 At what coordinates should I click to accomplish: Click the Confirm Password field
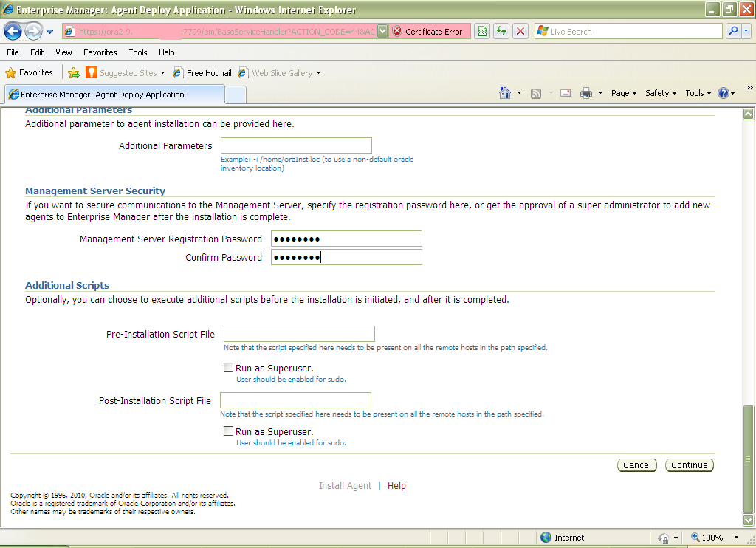(x=346, y=257)
